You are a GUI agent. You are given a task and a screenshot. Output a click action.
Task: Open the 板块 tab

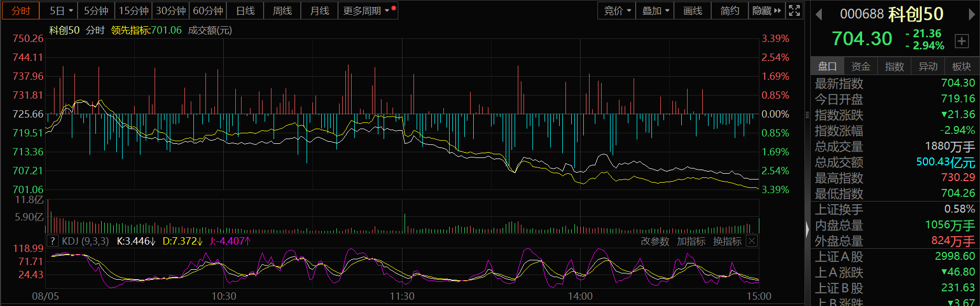click(961, 66)
